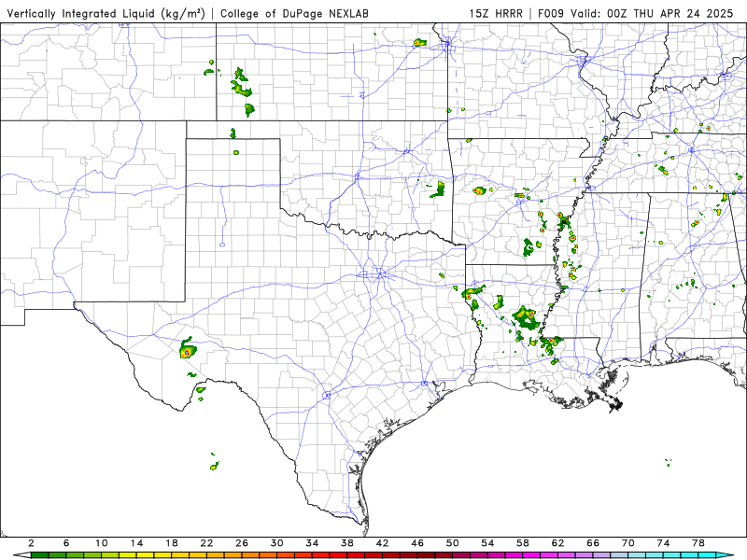Select the magenta swatch under value 58
The image size is (747, 560).
click(x=531, y=555)
